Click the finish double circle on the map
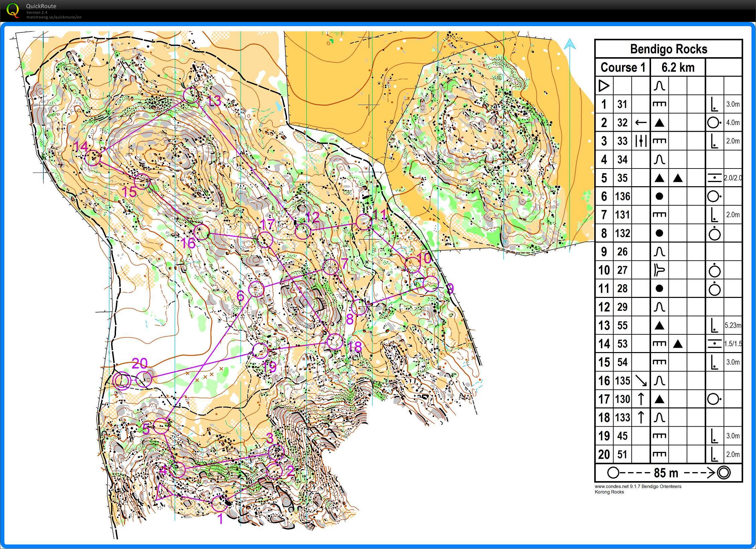The height and width of the screenshot is (549, 756). (x=122, y=380)
